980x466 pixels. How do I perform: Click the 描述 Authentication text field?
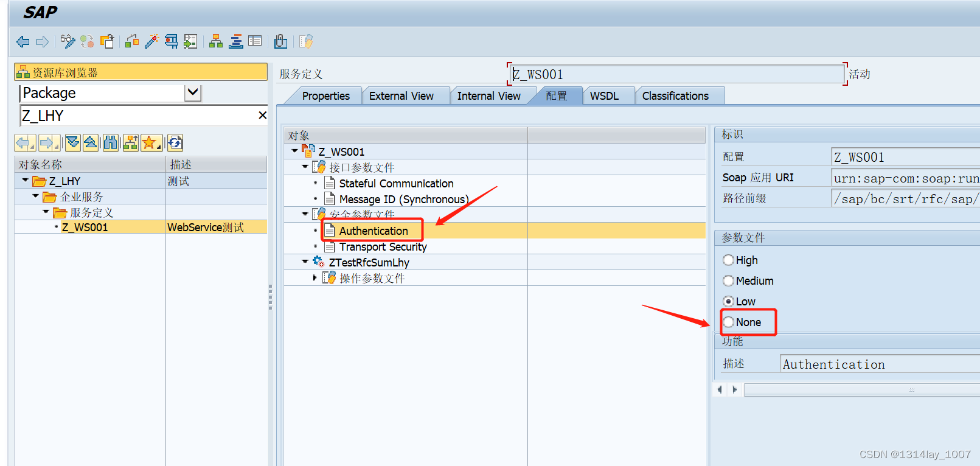click(880, 364)
